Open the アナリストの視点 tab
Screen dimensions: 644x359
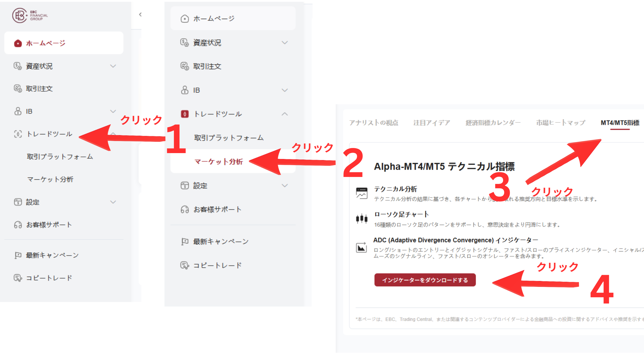374,123
